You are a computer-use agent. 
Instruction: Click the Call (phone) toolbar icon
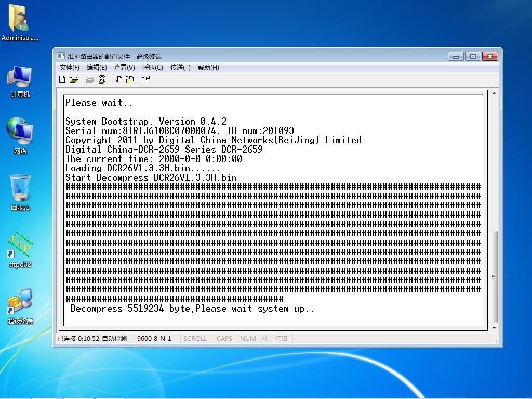click(x=89, y=79)
